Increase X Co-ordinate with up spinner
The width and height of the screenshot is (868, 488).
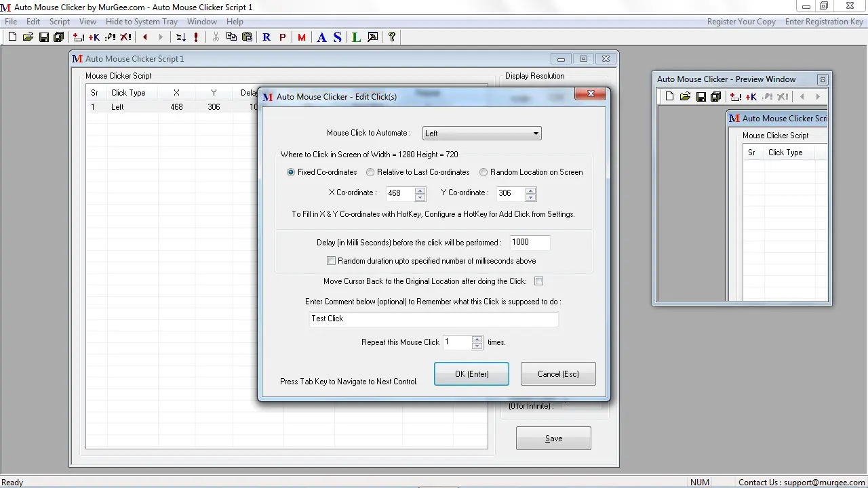pos(420,190)
